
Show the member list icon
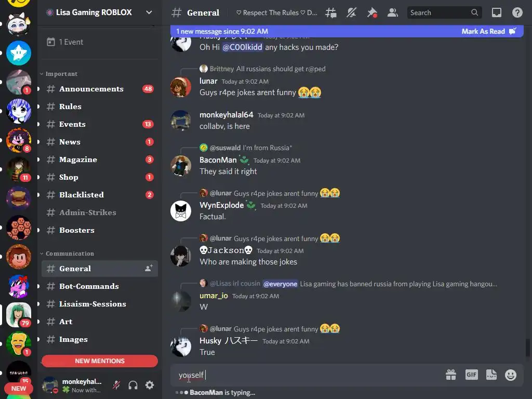[393, 13]
